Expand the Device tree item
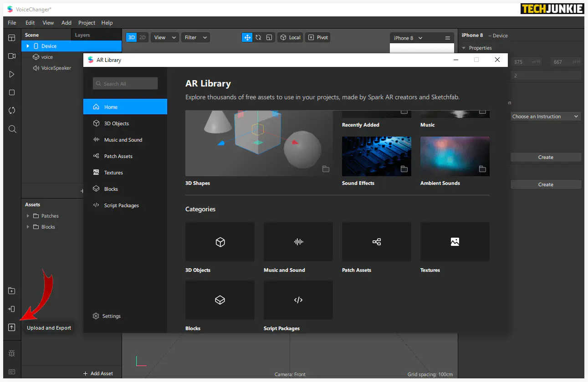The image size is (588, 382). [x=28, y=46]
